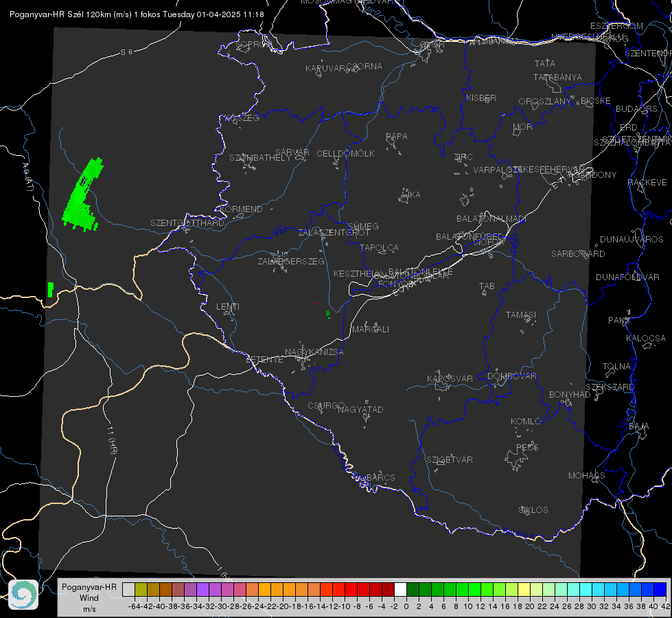
Task: Click the TAMÁSI city label
Action: [x=521, y=314]
